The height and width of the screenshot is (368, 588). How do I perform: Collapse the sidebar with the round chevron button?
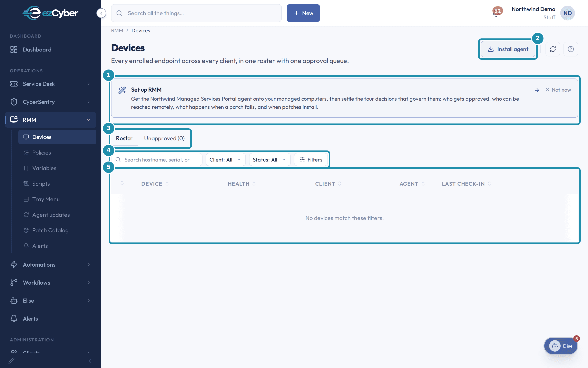[101, 13]
